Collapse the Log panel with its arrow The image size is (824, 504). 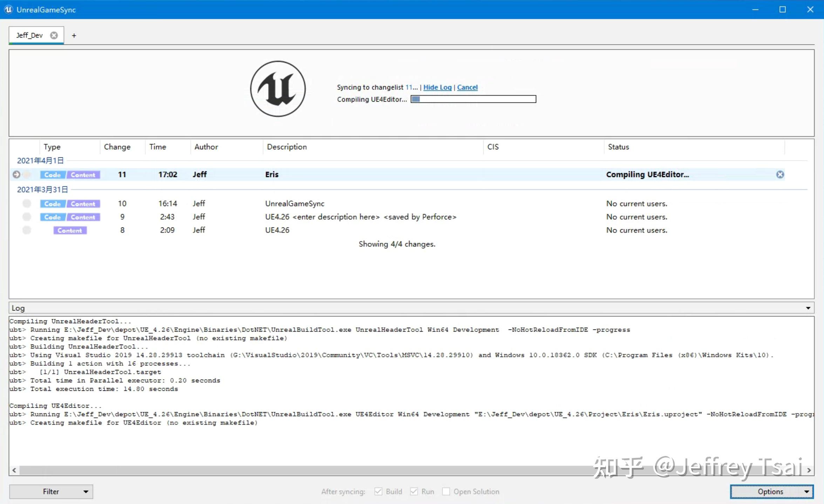point(808,308)
